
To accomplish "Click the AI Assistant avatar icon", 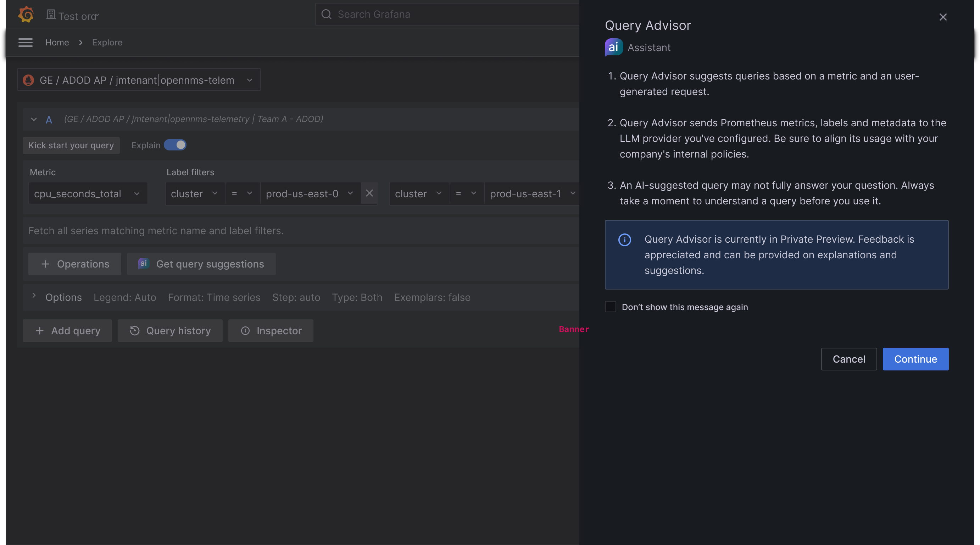I will click(x=613, y=47).
